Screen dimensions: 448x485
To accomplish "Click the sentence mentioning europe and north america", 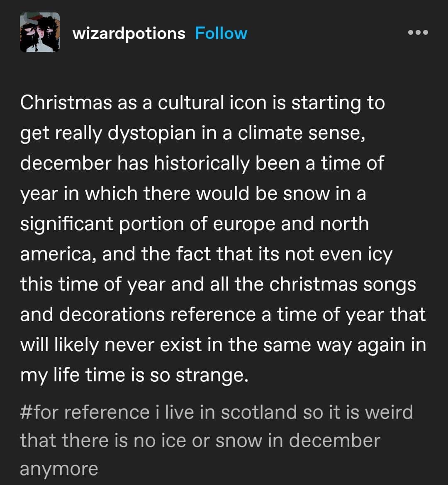I will (195, 223).
